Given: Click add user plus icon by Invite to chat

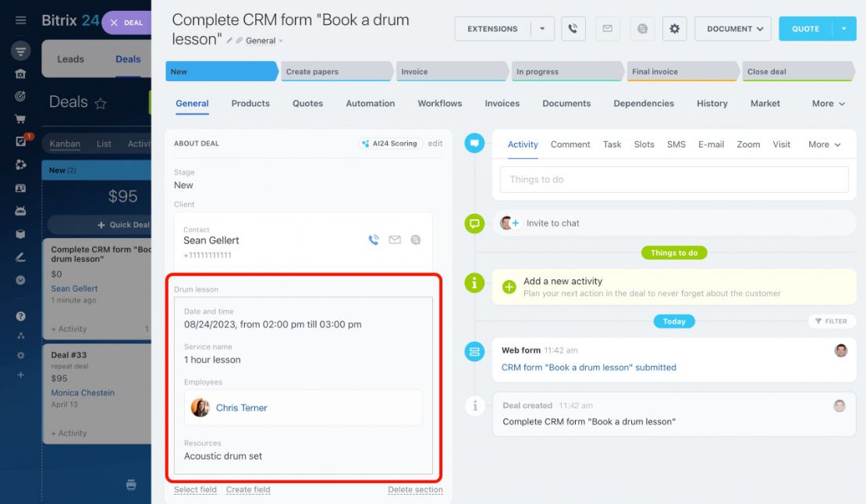Looking at the screenshot, I should click(x=515, y=223).
